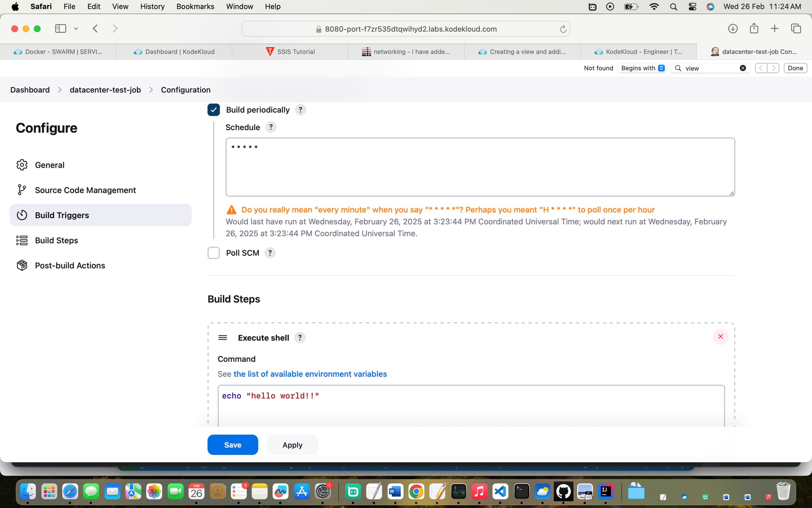Open the Bookmarks menu
Image resolution: width=812 pixels, height=508 pixels.
[195, 6]
